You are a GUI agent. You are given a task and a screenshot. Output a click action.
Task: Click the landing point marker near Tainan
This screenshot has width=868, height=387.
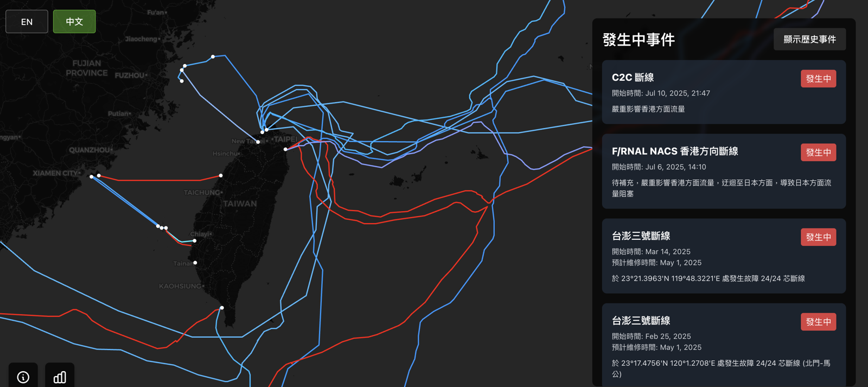click(x=195, y=263)
